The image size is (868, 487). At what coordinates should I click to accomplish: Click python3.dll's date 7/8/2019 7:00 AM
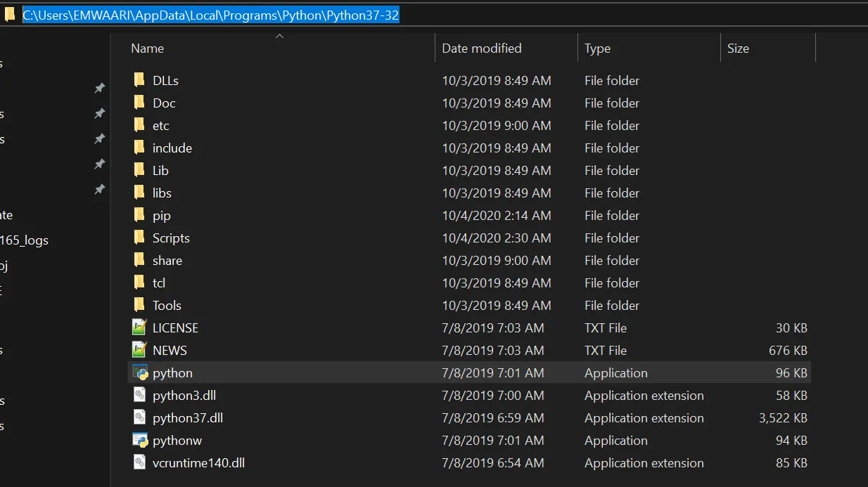493,396
